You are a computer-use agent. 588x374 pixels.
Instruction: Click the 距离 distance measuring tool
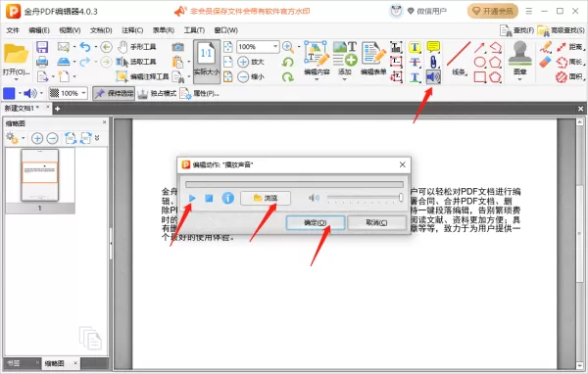(570, 47)
